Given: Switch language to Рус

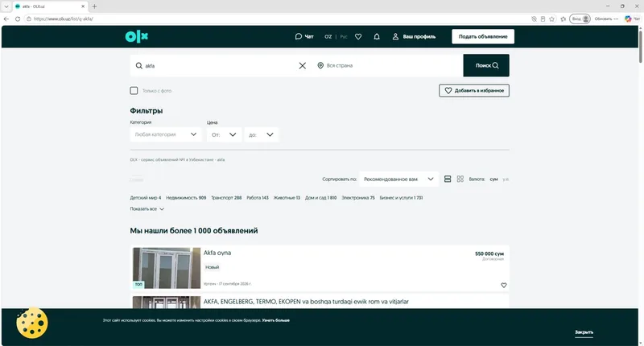Looking at the screenshot, I should [344, 36].
